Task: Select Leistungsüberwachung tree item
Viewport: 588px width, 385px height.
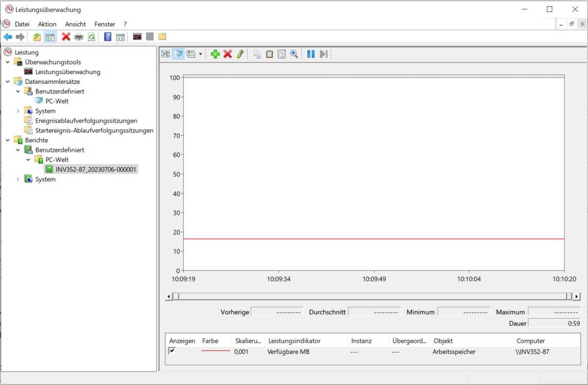Action: point(68,72)
